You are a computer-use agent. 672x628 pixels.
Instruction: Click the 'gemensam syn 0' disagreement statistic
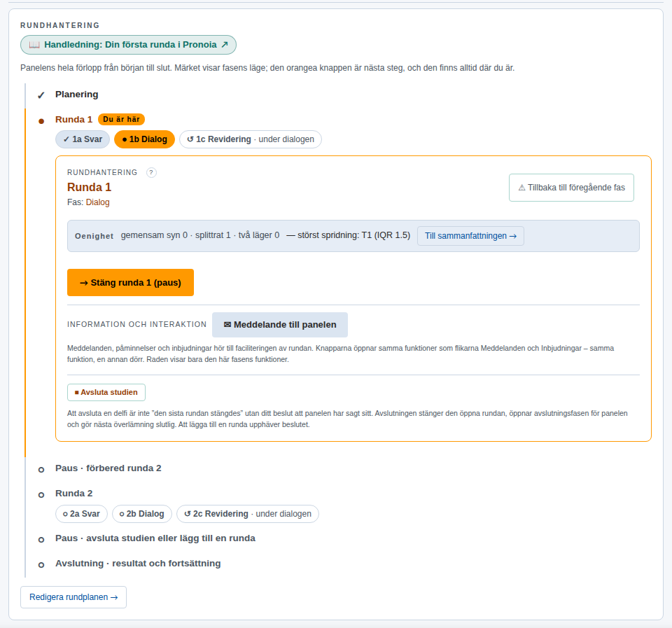(154, 235)
